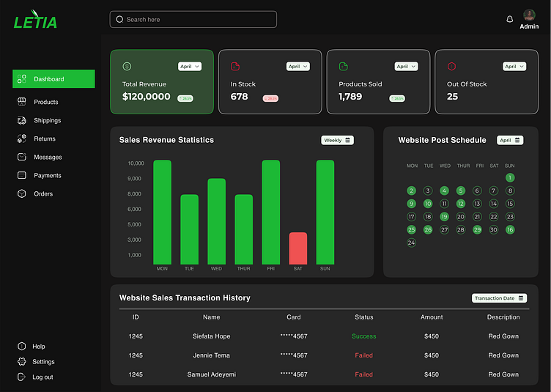Go to the Shippings page

[x=47, y=120]
